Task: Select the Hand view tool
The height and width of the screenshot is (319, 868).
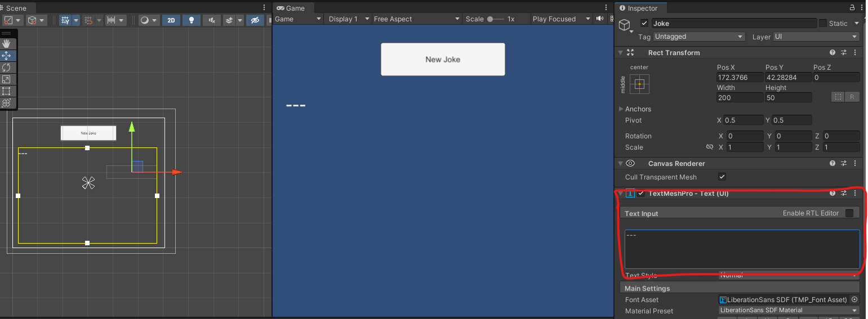Action: [x=7, y=43]
